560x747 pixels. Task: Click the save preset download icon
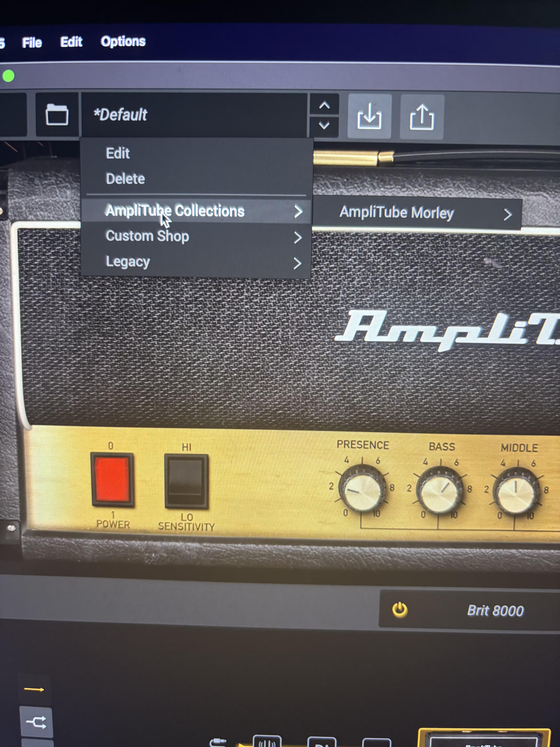point(370,117)
